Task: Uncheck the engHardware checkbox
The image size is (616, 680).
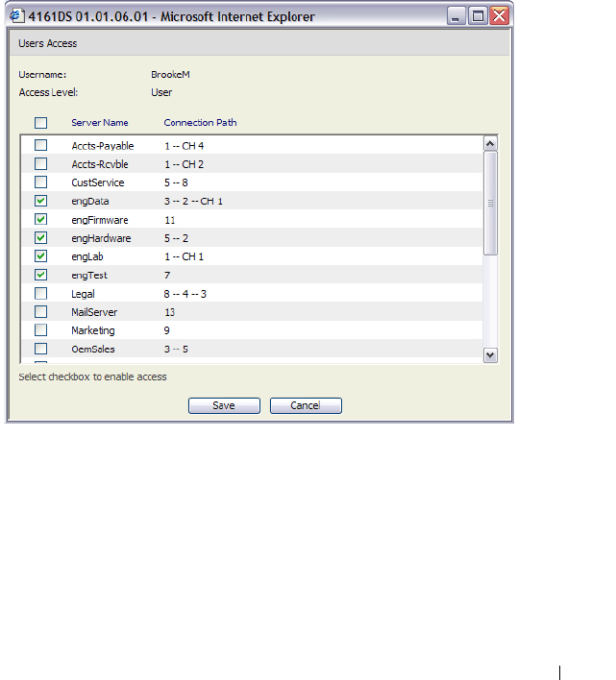Action: point(40,237)
